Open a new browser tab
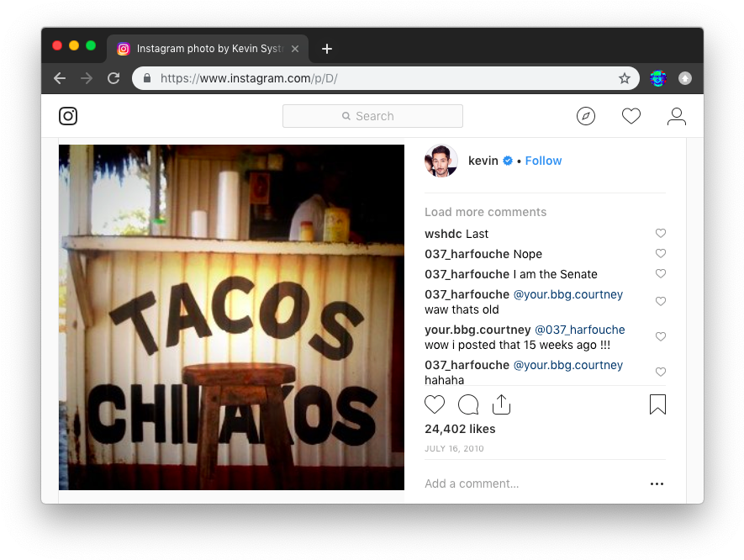 click(327, 49)
